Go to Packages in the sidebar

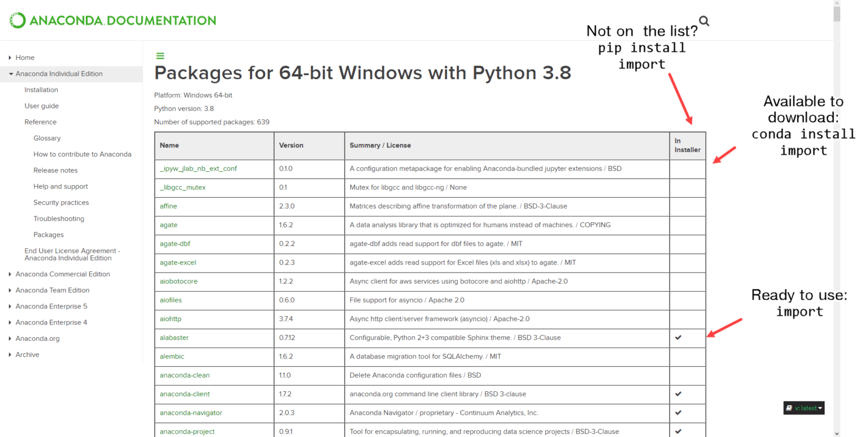[49, 235]
